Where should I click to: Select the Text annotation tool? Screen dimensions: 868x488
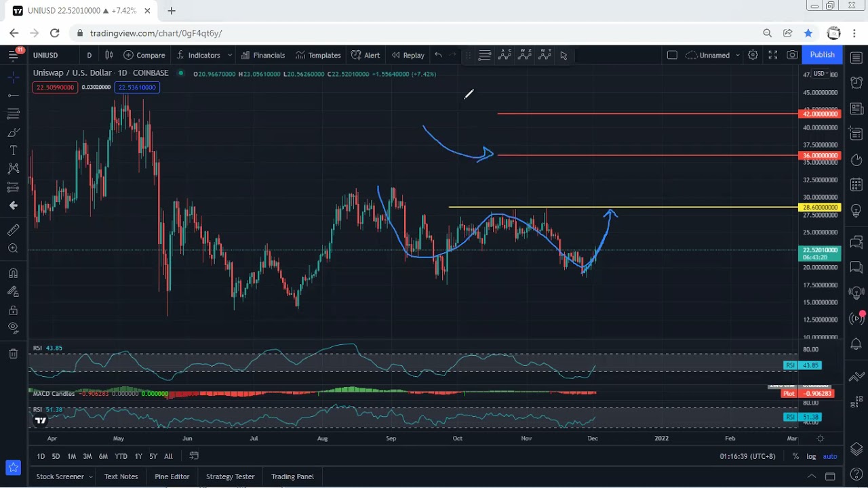point(13,150)
